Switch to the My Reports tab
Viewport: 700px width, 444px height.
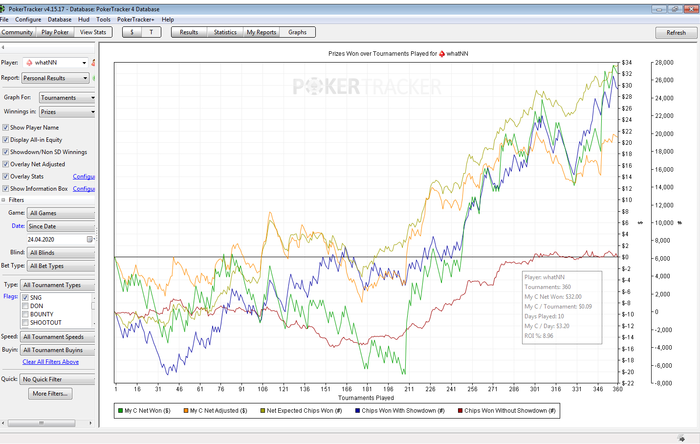pyautogui.click(x=261, y=32)
